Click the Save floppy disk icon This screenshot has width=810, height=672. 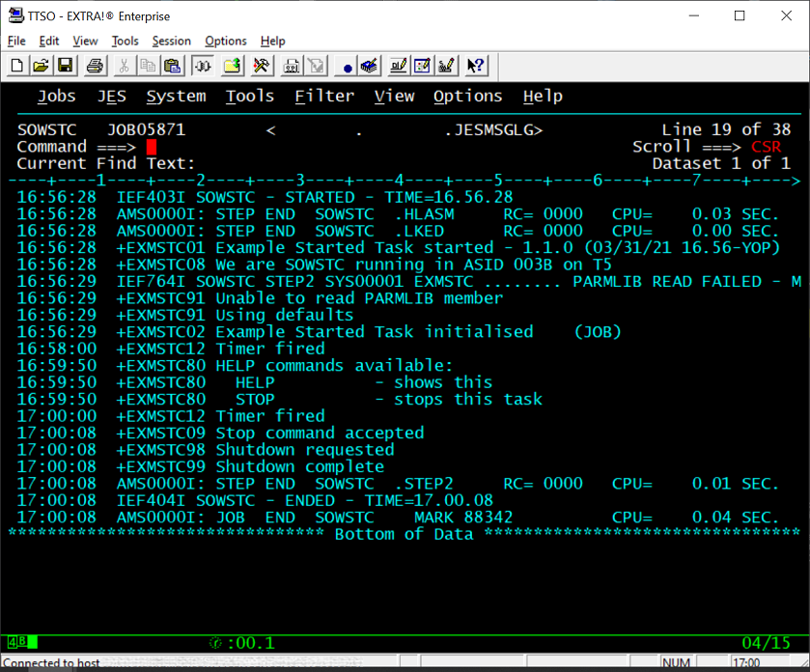click(65, 66)
